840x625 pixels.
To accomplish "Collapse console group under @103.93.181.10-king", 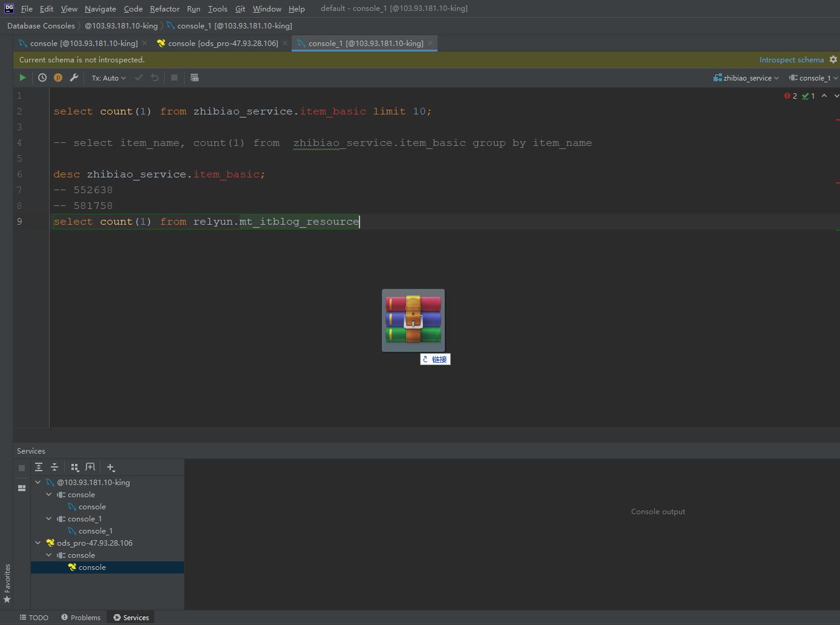I will coord(49,494).
